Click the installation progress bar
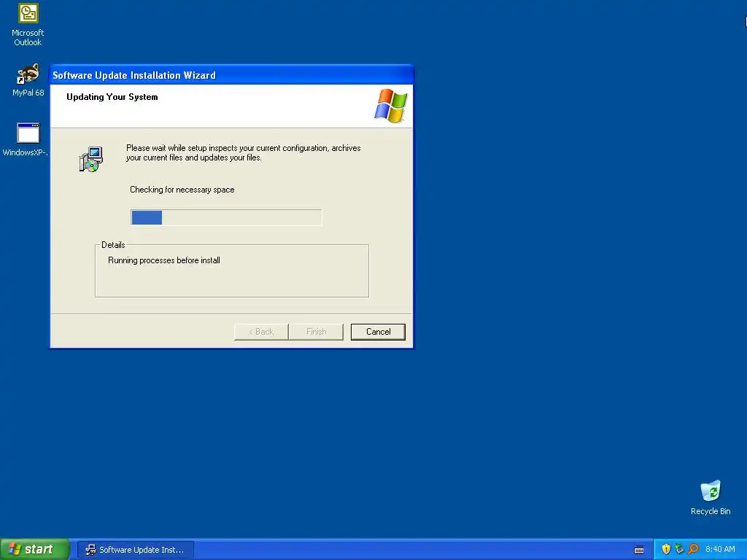The width and height of the screenshot is (747, 560). point(226,217)
